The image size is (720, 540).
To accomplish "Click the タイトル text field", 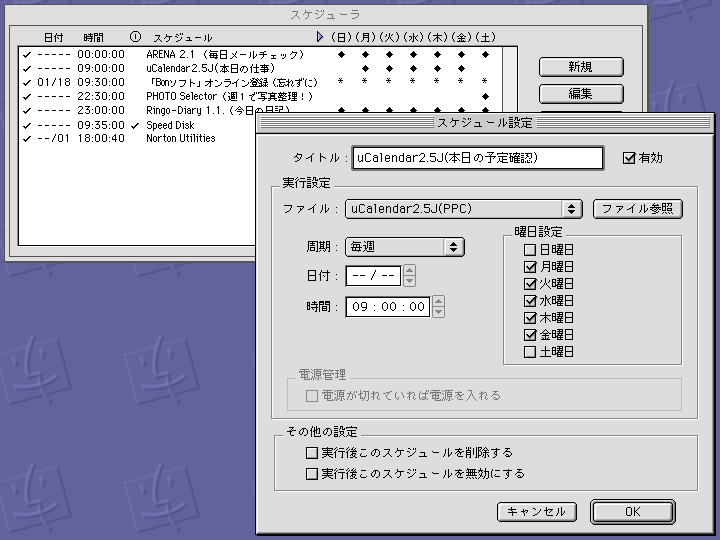I will 478,158.
